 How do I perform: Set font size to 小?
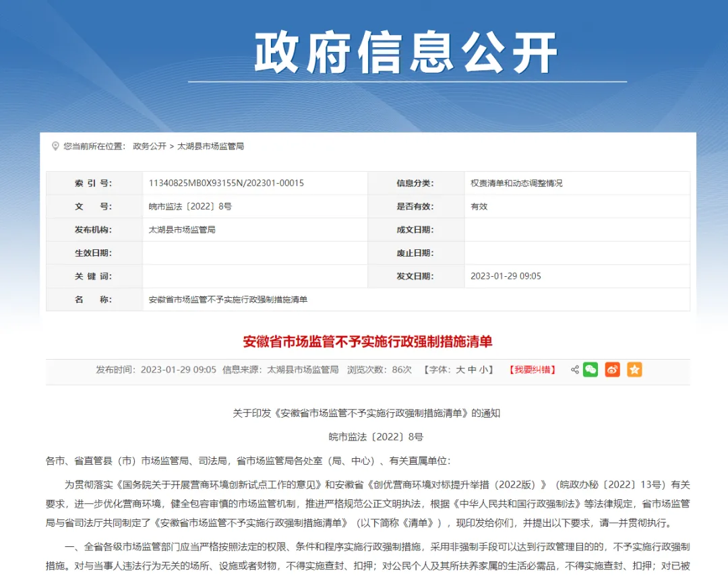483,370
